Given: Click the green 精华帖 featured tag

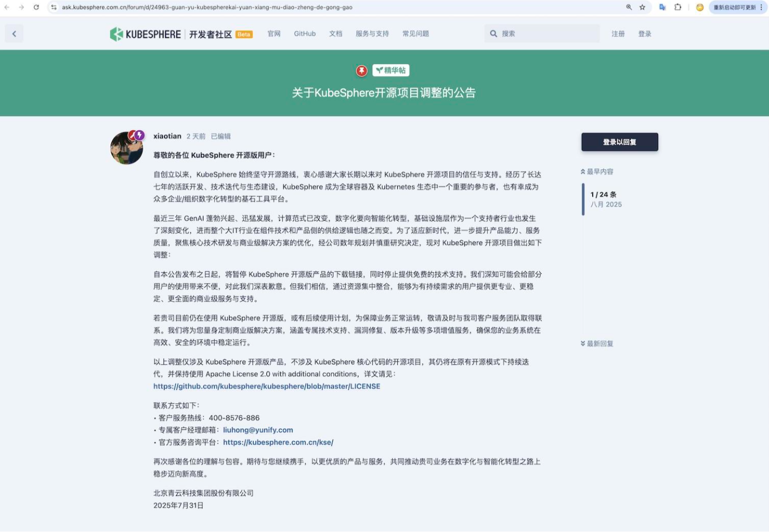Looking at the screenshot, I should pos(391,70).
